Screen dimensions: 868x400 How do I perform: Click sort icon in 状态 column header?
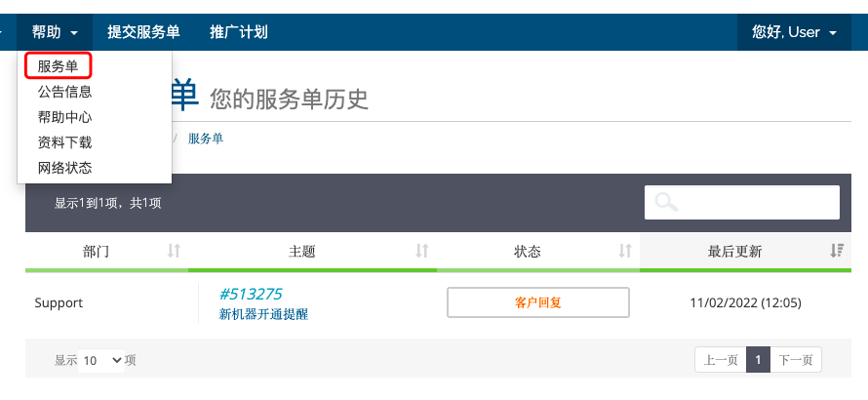625,252
